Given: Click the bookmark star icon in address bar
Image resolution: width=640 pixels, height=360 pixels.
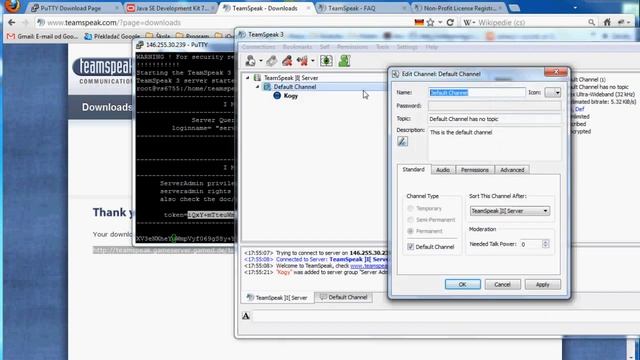Looking at the screenshot, I should click(430, 22).
